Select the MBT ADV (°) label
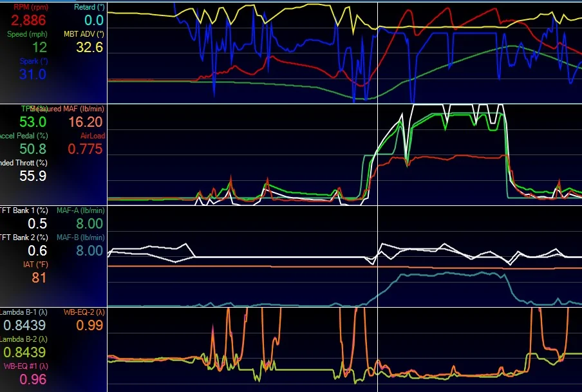This screenshot has height=392, width=582. coord(84,34)
